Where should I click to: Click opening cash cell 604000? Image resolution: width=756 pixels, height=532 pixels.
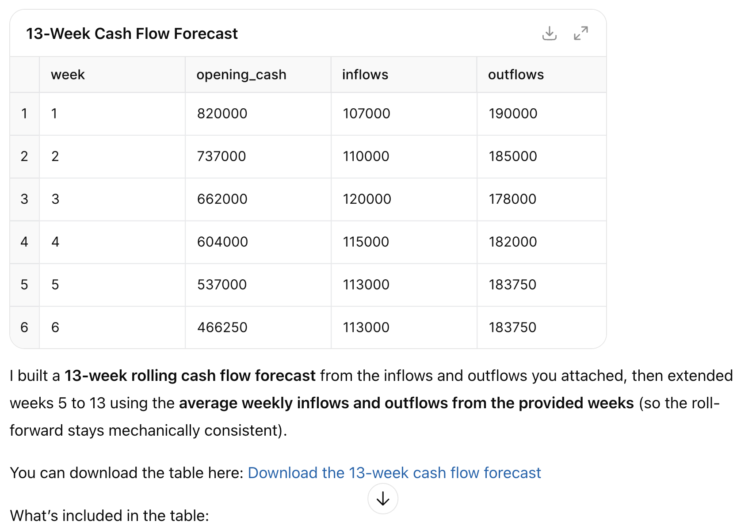[222, 242]
